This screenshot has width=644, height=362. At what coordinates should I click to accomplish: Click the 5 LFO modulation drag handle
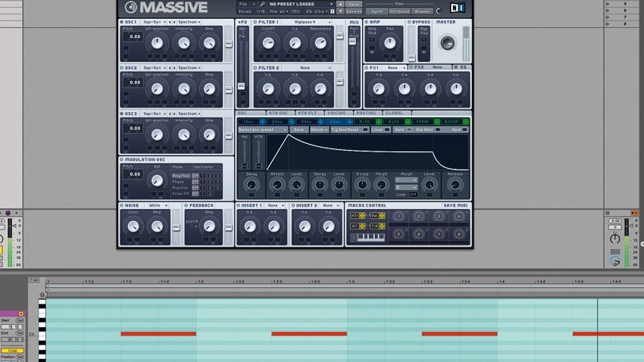point(379,122)
